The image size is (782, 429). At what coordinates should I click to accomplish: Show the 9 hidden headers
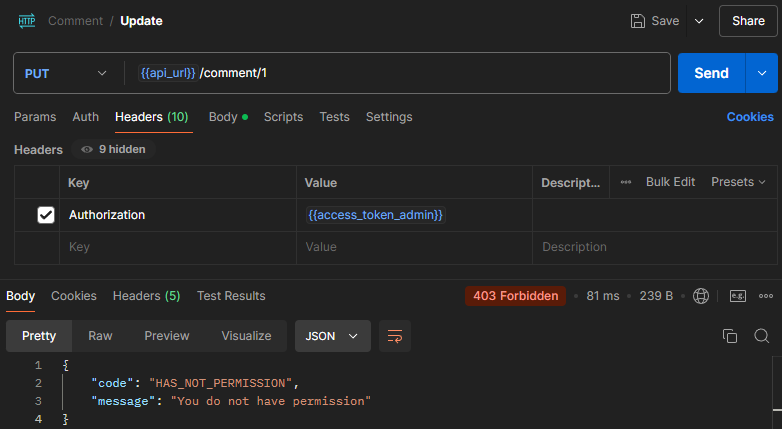114,149
